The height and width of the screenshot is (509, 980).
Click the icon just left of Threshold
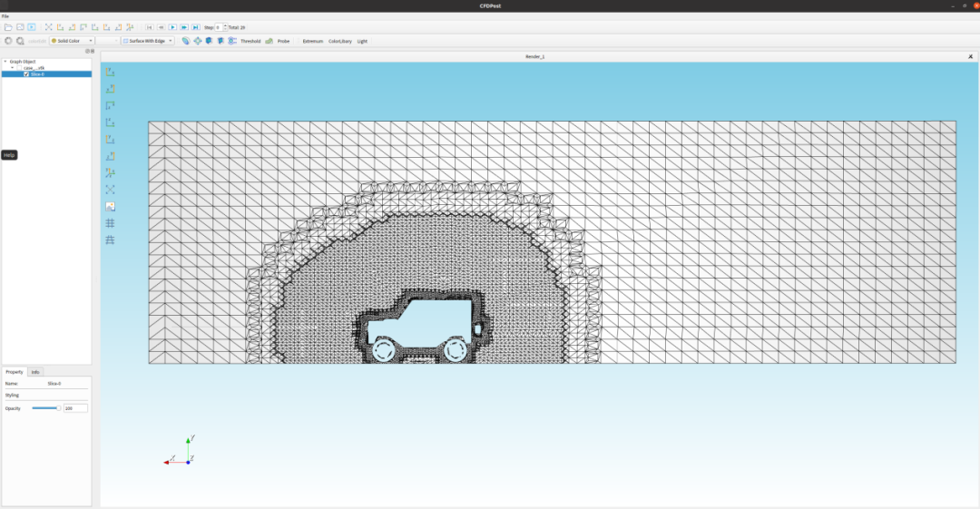click(232, 41)
